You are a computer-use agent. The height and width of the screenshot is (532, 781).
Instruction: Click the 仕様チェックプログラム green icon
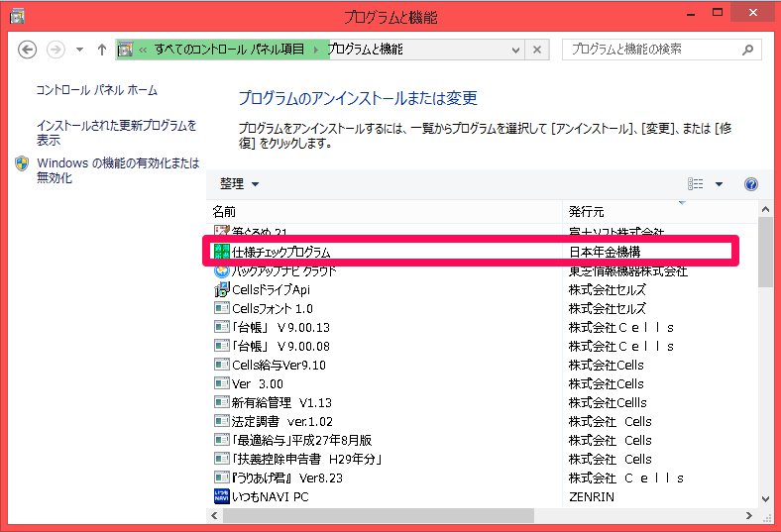pyautogui.click(x=221, y=252)
